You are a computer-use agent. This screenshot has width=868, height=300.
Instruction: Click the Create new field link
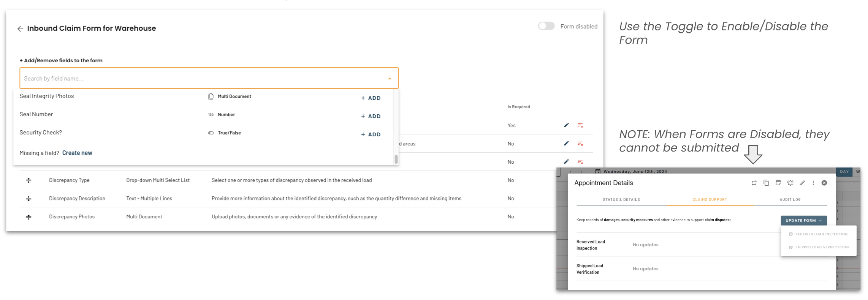coord(77,153)
